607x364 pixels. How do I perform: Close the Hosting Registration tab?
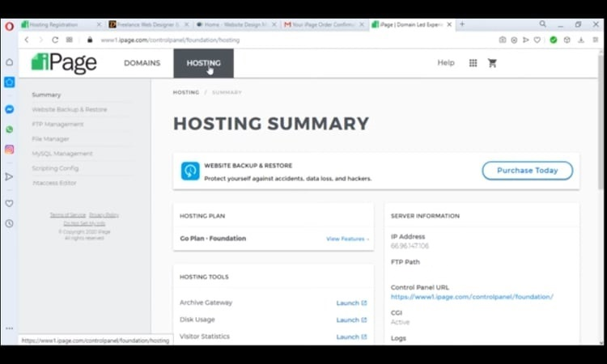click(x=99, y=24)
